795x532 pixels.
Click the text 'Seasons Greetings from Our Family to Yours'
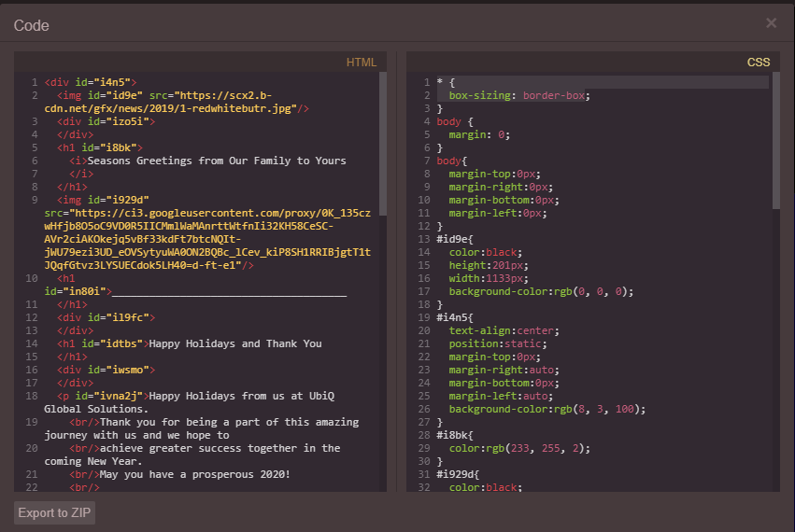pos(217,161)
